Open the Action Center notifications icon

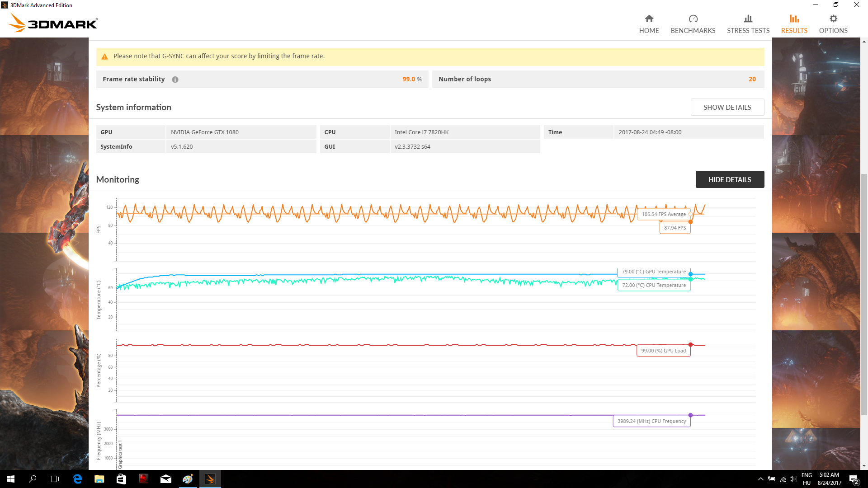coord(854,479)
